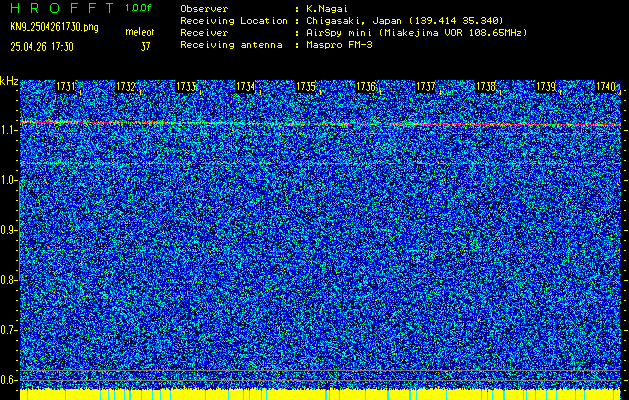Select the AirSpy mini receiver value
629x400 pixels.
click(x=417, y=32)
